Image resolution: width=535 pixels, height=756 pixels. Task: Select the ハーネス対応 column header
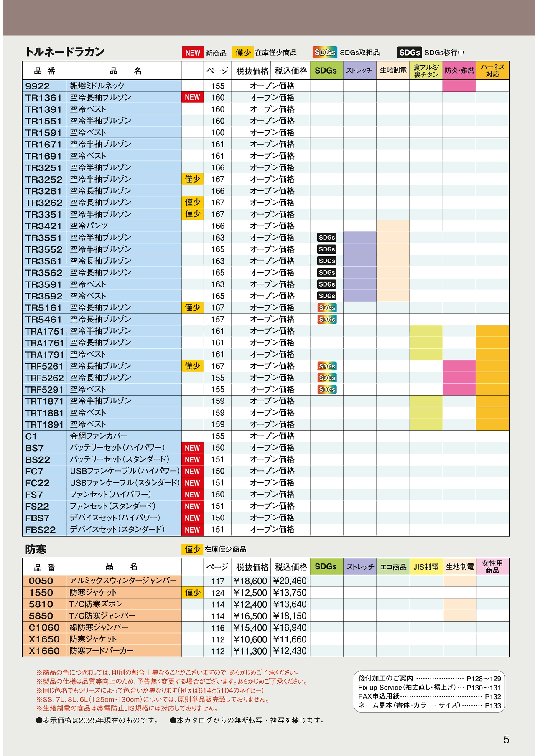pos(492,71)
